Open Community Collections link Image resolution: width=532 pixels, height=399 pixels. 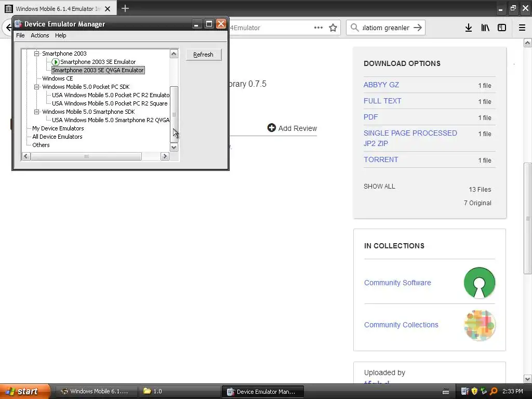(401, 325)
